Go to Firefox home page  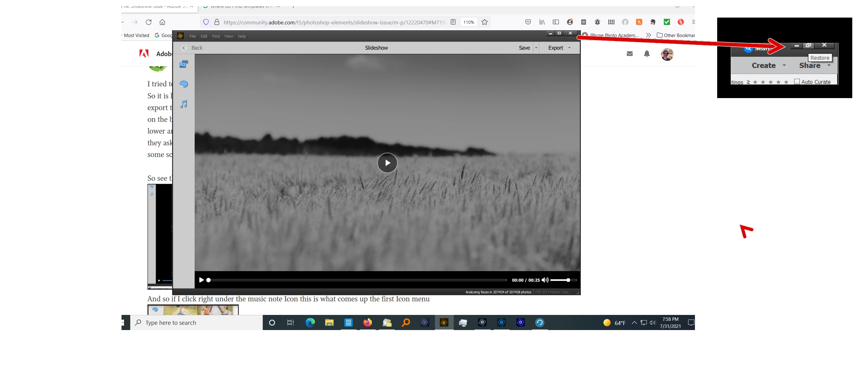point(163,22)
